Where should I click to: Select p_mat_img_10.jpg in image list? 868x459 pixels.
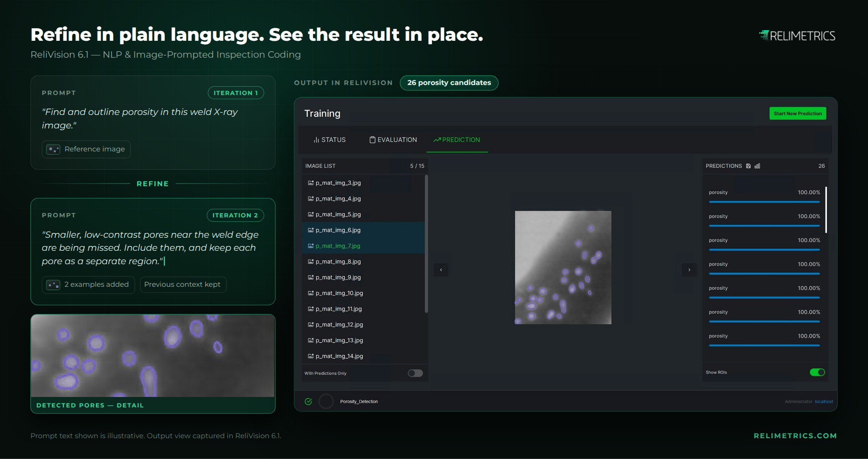363,293
